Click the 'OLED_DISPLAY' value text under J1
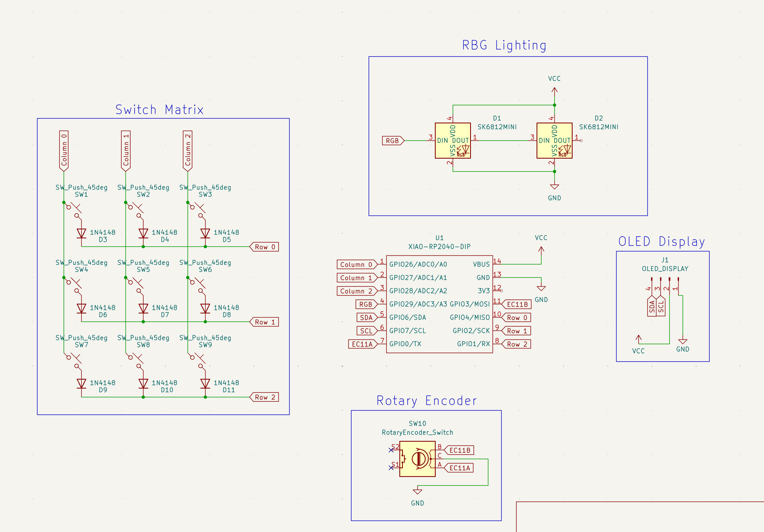Screen dimensions: 764x532 tap(665, 268)
